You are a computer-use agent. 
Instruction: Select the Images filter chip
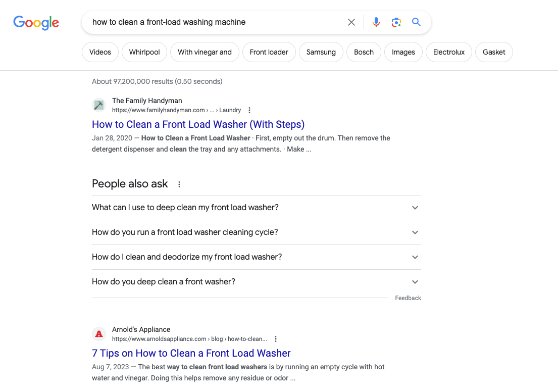pyautogui.click(x=403, y=52)
